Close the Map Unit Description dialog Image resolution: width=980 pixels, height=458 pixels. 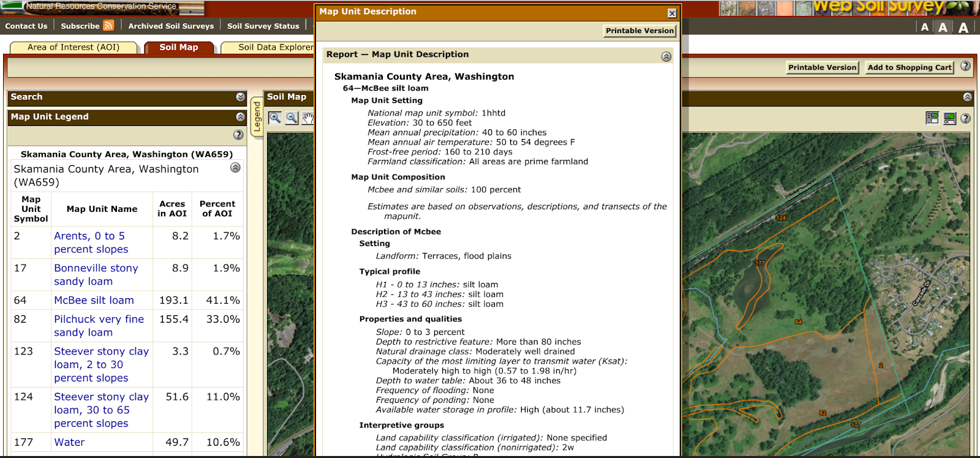672,13
